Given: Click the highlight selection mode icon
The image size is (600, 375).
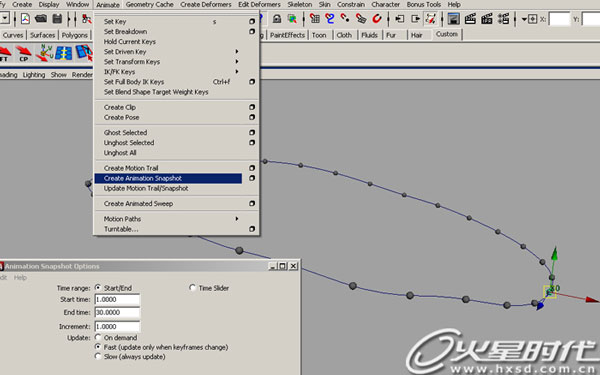Looking at the screenshot, I should pos(292,18).
